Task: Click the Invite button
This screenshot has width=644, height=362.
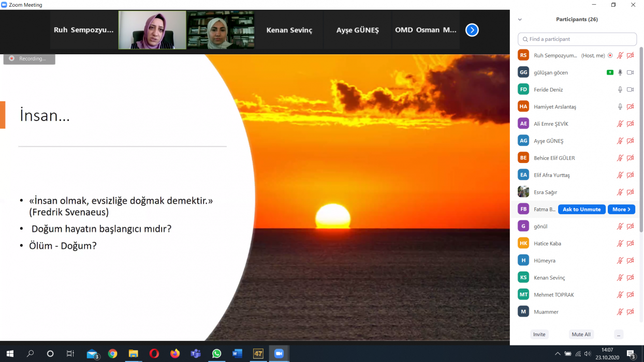Action: [x=539, y=335]
